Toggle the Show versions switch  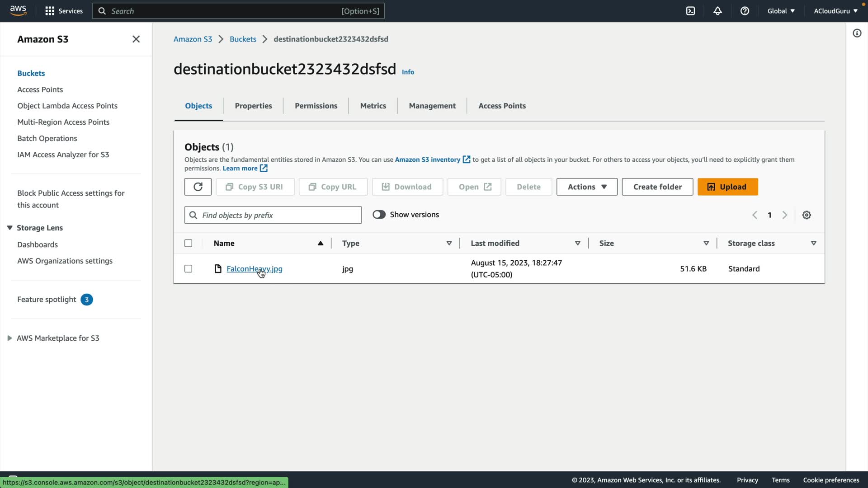click(379, 215)
